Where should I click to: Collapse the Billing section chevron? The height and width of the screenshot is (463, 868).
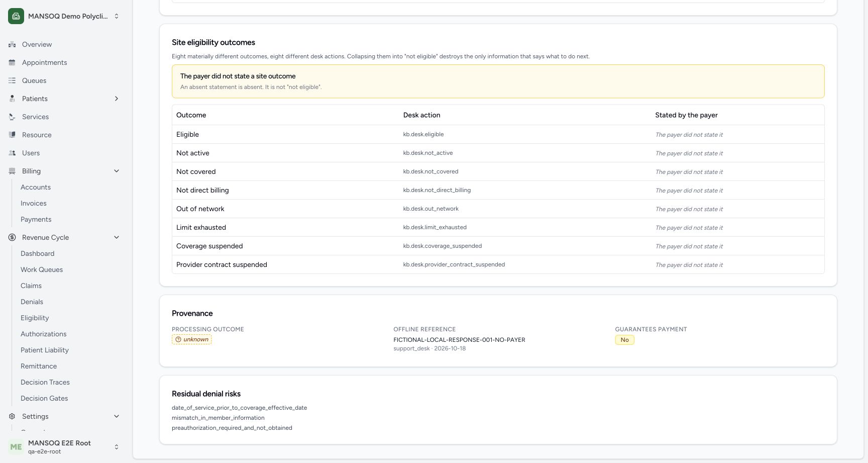tap(117, 171)
